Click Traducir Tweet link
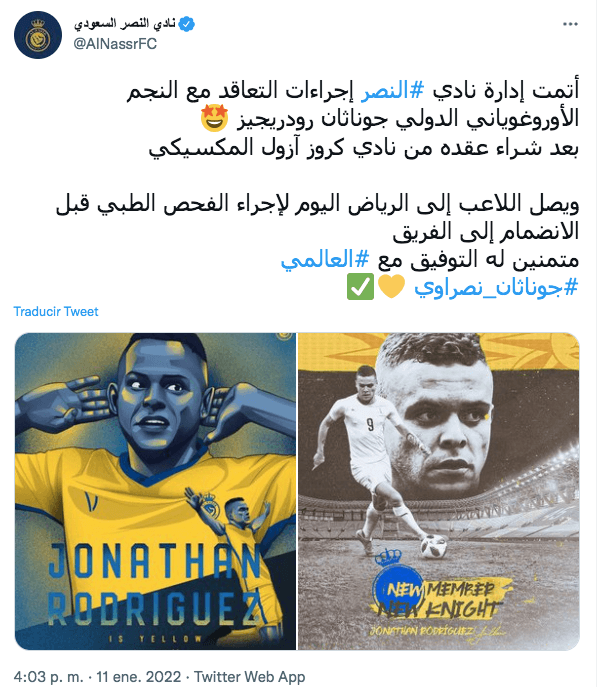597x687 pixels. 56,312
